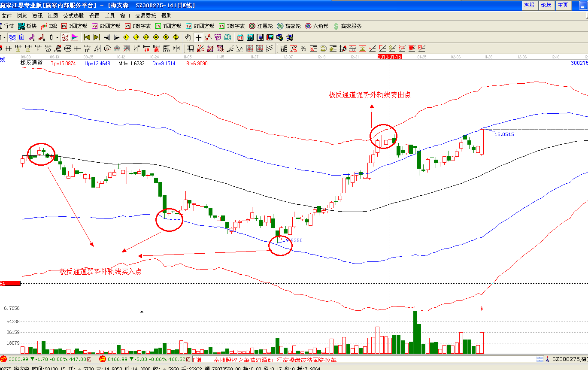Click the 2013-01-15 date marker on the timeline
The width and height of the screenshot is (588, 370).
[389, 57]
